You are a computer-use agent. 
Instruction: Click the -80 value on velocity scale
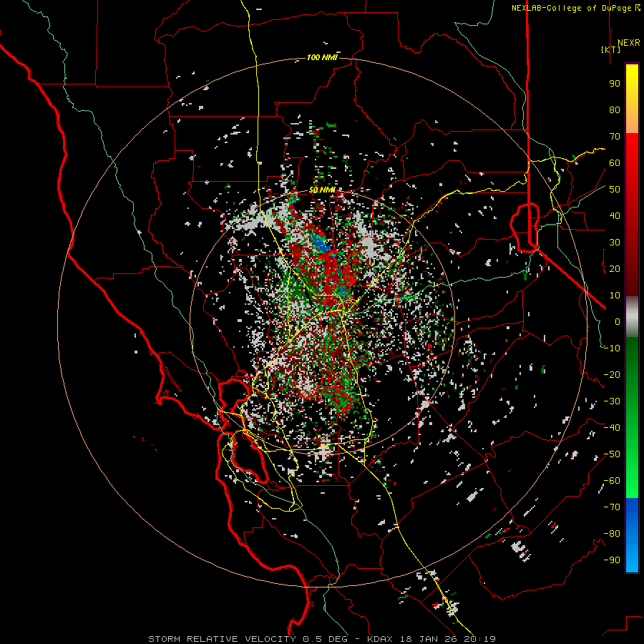coord(612,534)
